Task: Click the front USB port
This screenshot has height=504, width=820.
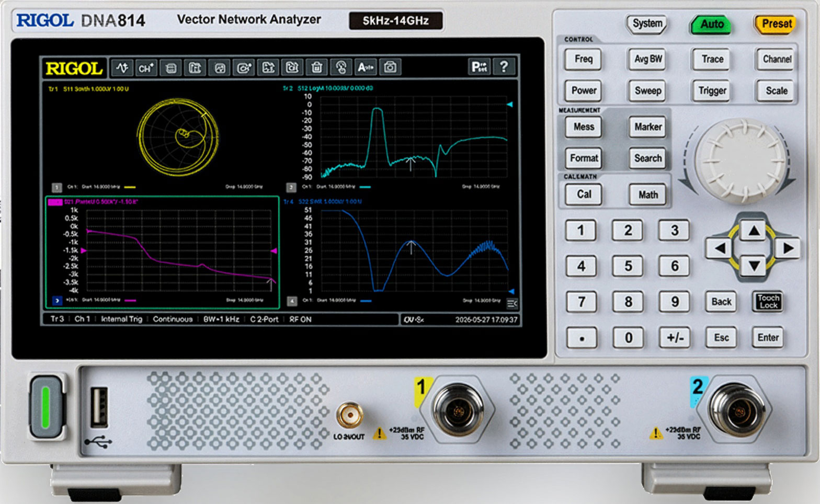Action: [99, 408]
